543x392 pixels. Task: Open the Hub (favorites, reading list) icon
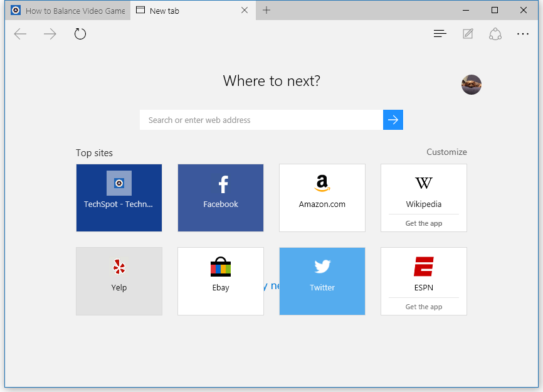click(x=440, y=34)
